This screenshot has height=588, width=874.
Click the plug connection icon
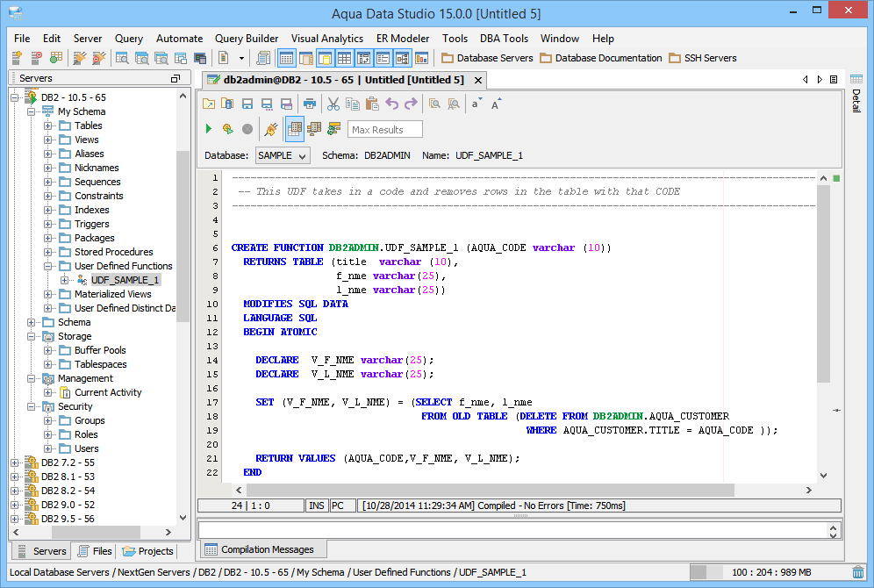pos(271,129)
